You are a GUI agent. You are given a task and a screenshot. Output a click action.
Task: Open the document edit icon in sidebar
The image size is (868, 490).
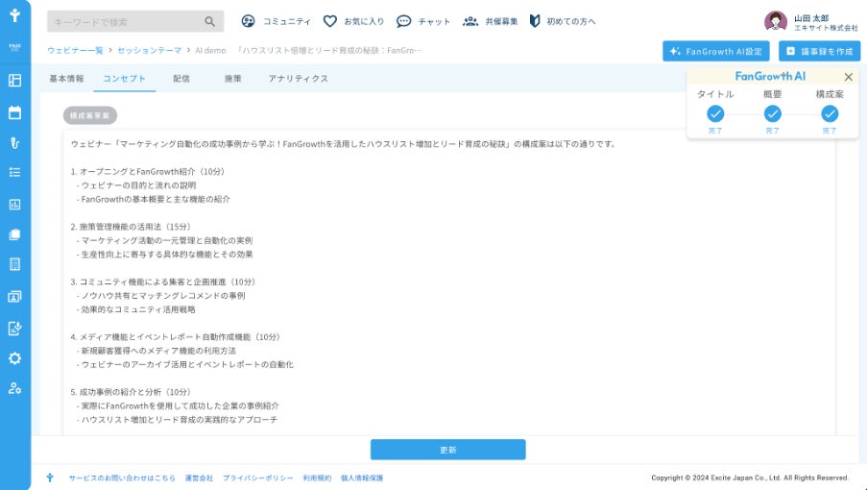(15, 329)
